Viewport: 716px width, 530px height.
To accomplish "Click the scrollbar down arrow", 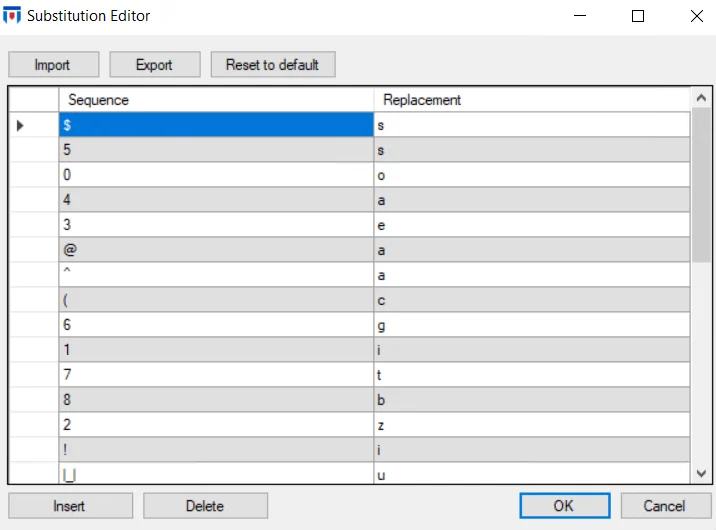I will 701,473.
